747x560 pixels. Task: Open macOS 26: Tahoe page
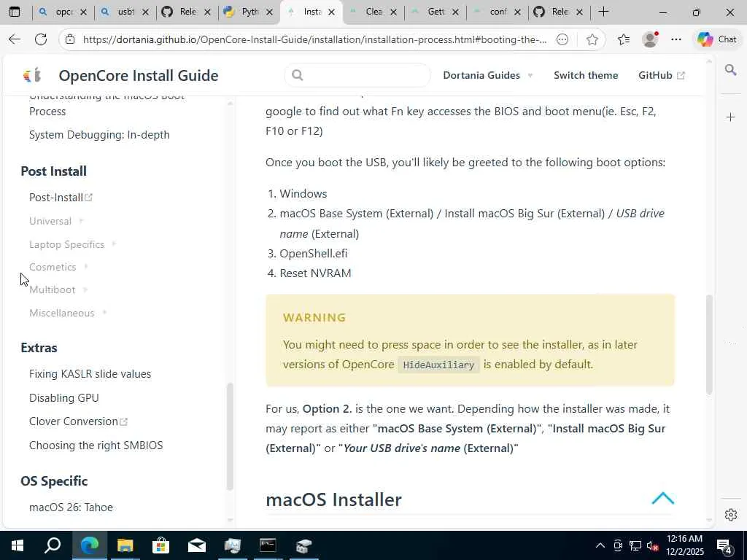coord(71,507)
